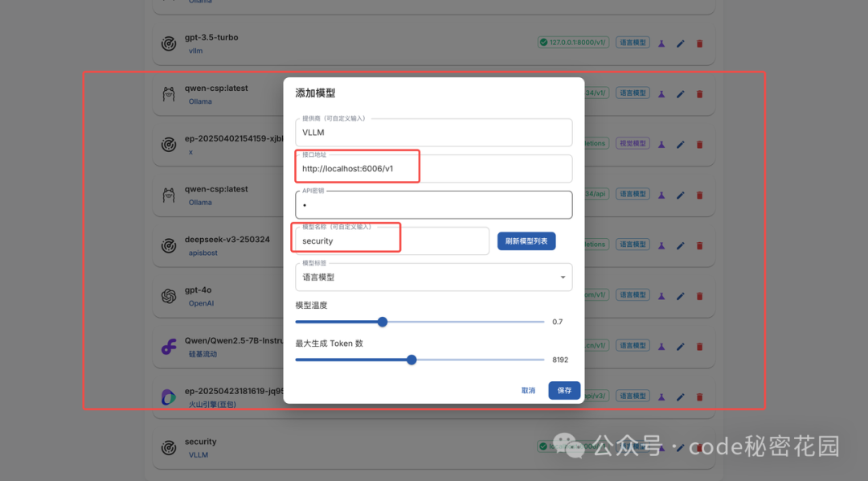Image resolution: width=868 pixels, height=481 pixels.
Task: Click the deepseek-v3-250324 model name
Action: [227, 240]
